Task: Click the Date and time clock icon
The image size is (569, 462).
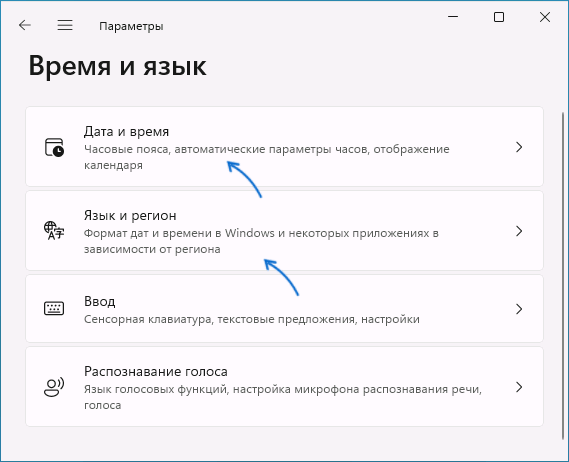Action: click(x=54, y=147)
